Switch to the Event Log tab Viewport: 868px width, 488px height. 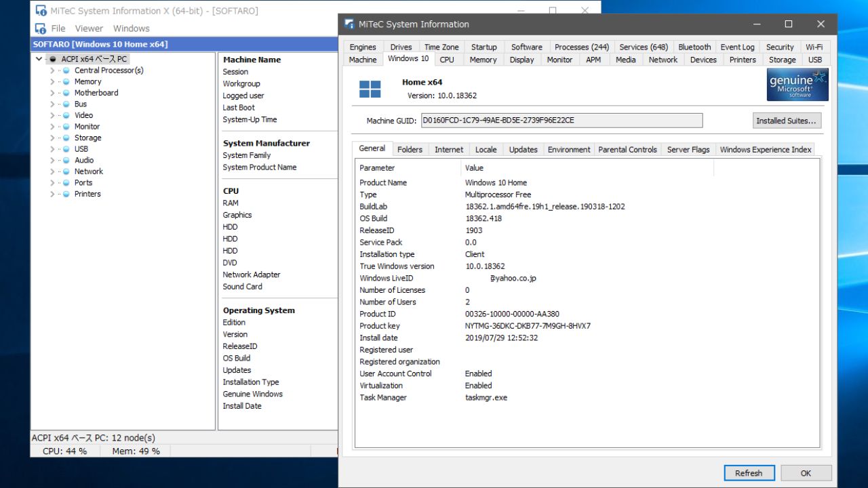pyautogui.click(x=737, y=47)
